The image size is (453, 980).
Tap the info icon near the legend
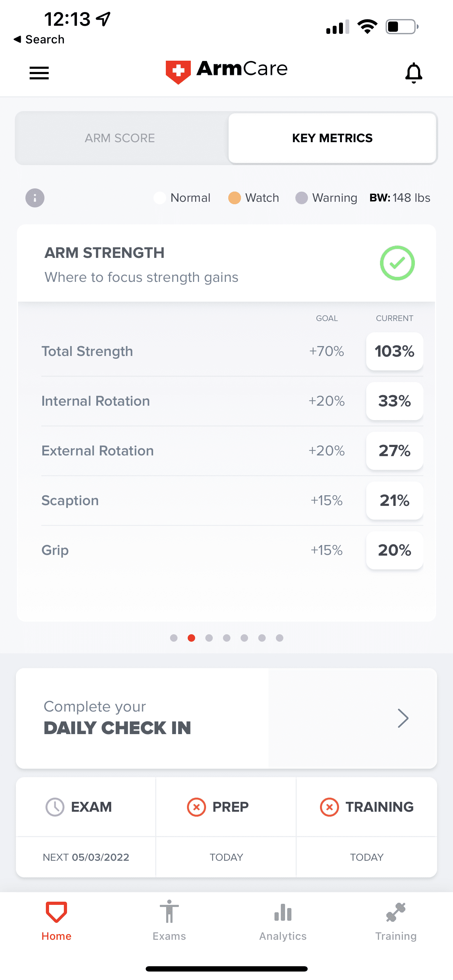pos(35,198)
